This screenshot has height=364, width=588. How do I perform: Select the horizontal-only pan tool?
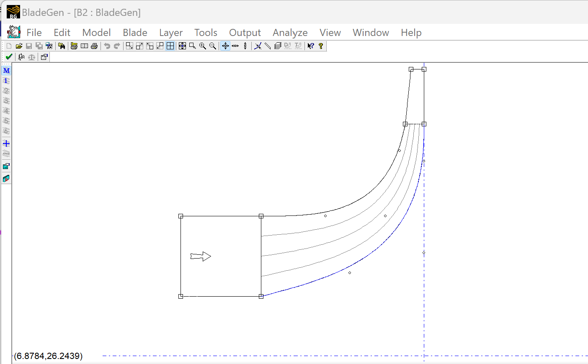coord(235,46)
